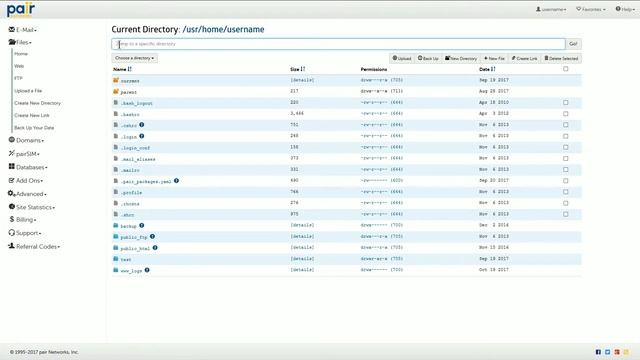Click the Delete Selected button
640x360 pixels.
point(561,58)
